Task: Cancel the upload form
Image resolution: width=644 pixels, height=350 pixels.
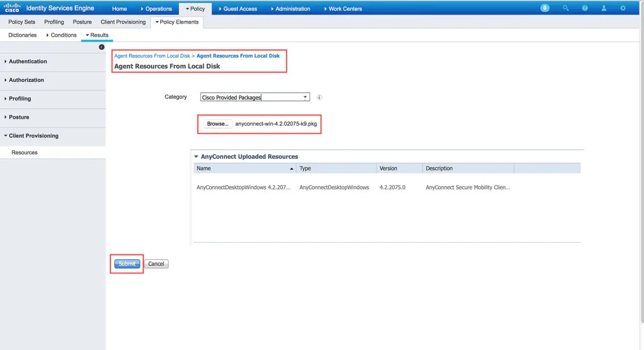Action: [x=156, y=264]
